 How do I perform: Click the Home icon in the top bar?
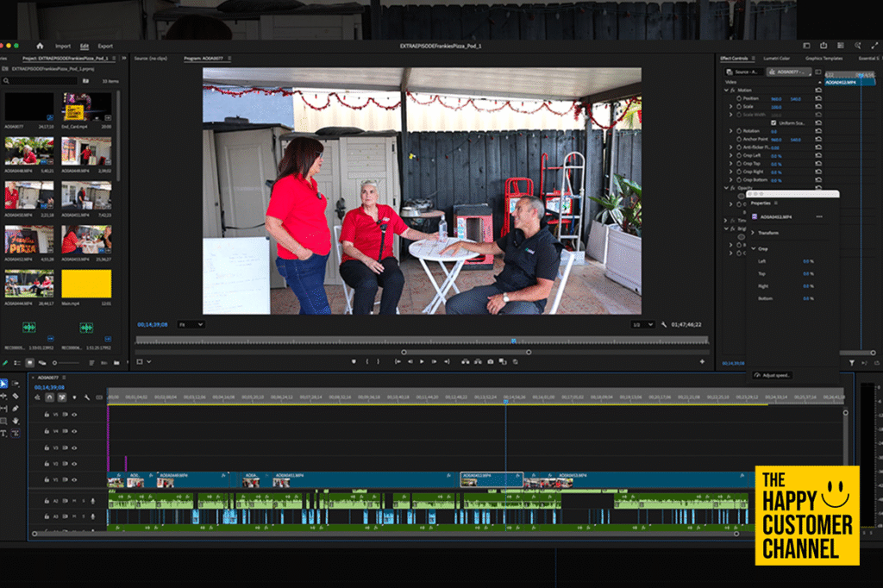[40, 47]
